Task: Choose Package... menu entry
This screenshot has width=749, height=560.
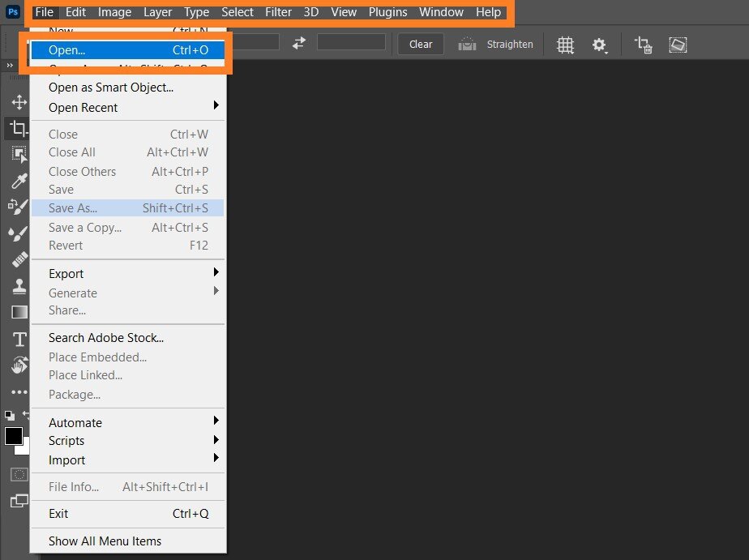Action: pyautogui.click(x=128, y=395)
